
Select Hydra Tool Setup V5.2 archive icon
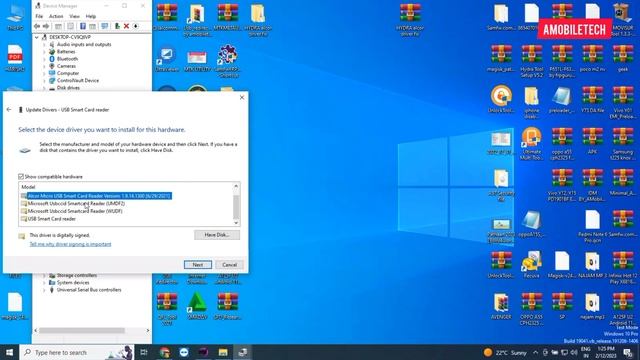point(531,60)
